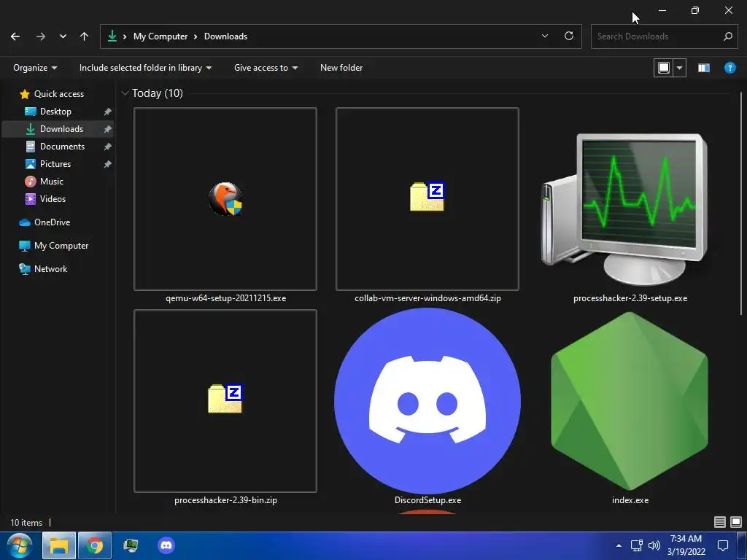Open Downloads in the sidebar
Screen dimensions: 747x560
[61, 129]
